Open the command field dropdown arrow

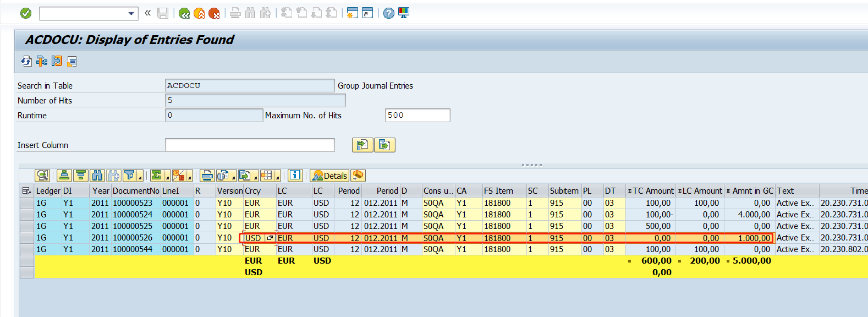[x=131, y=13]
